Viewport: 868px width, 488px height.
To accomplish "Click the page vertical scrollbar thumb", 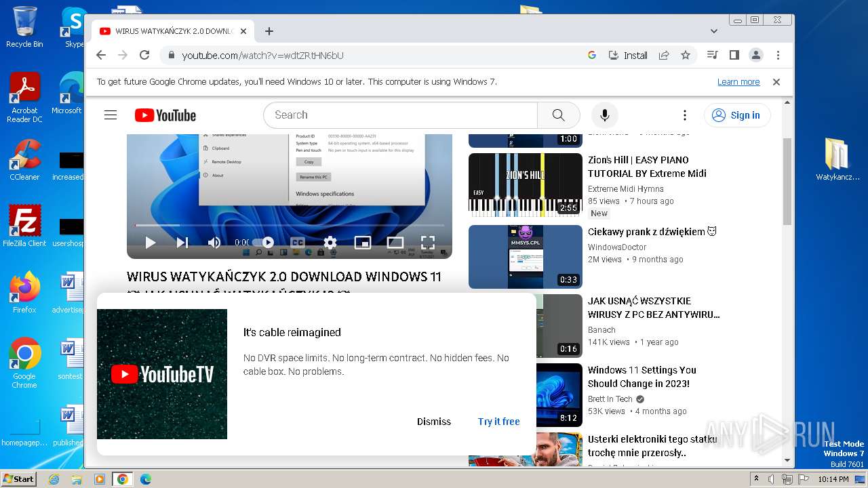I will [787, 181].
